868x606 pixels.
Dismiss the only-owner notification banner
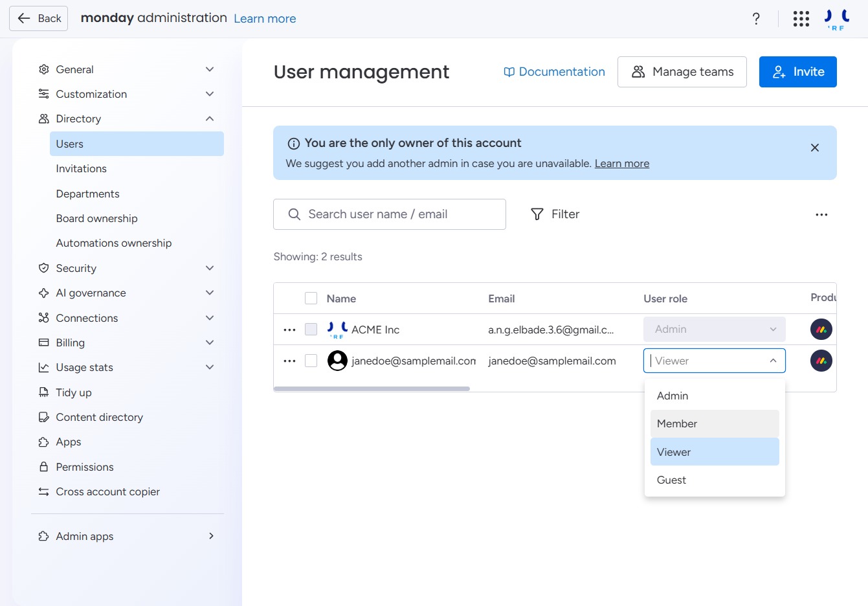pos(815,148)
